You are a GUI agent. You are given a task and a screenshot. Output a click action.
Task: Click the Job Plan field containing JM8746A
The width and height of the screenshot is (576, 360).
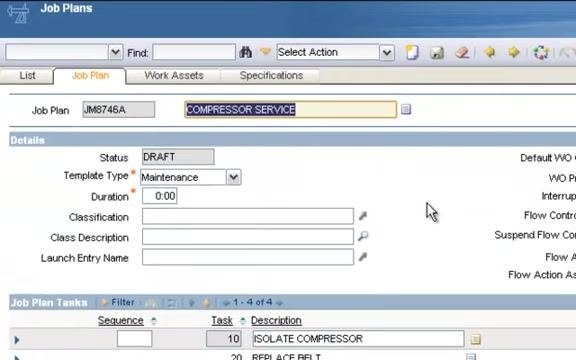[x=119, y=109]
